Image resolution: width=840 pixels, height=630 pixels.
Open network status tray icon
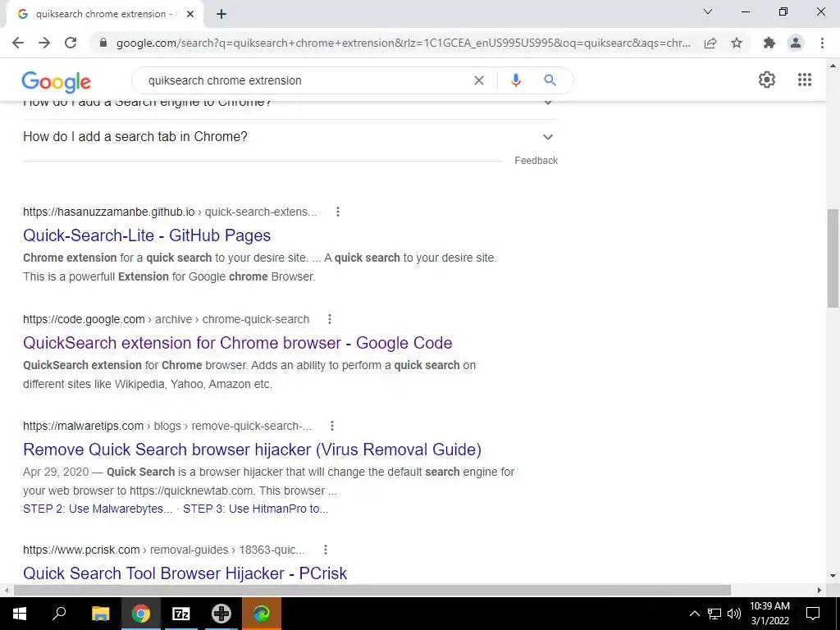[x=714, y=614]
